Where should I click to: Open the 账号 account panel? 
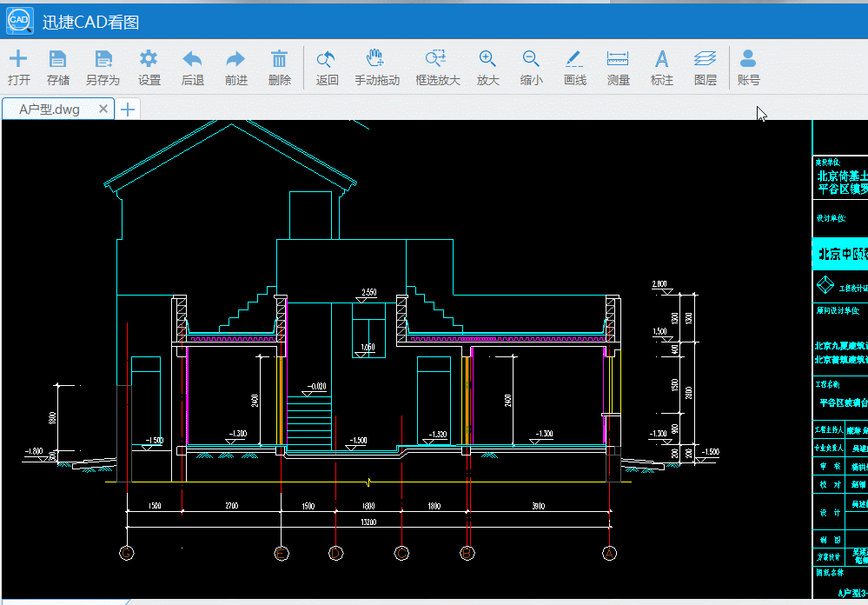click(x=748, y=67)
